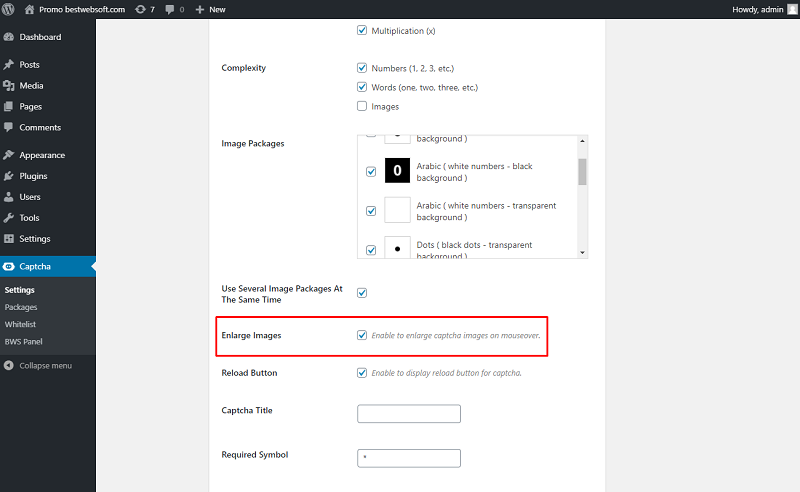Open the updates icon showing 7
The height and width of the screenshot is (492, 800).
pos(140,9)
